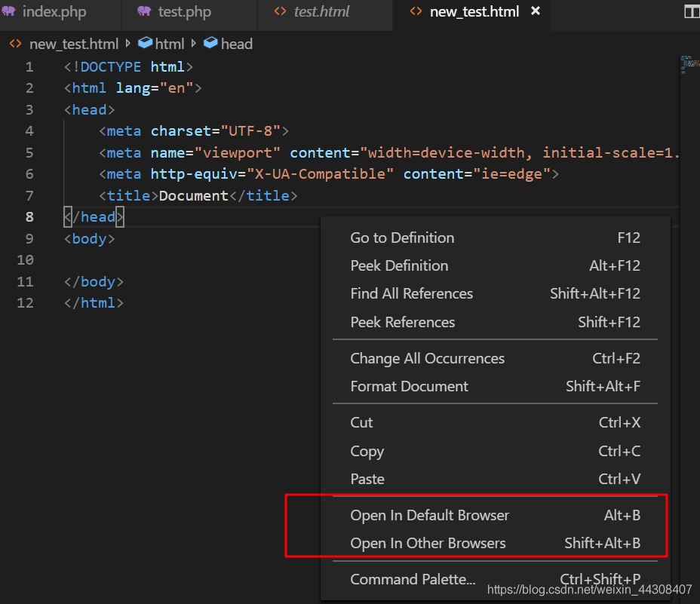This screenshot has width=700, height=604.
Task: Click the html breadcrumb item
Action: pyautogui.click(x=170, y=44)
